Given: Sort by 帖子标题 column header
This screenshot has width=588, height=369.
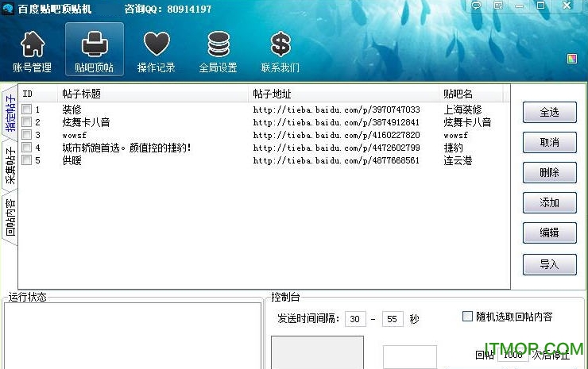Looking at the screenshot, I should point(153,94).
